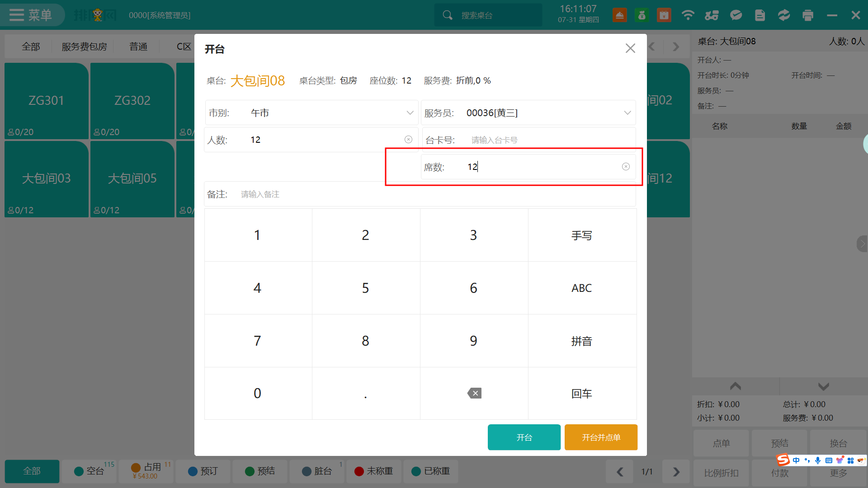
Task: Click the document icon in top bar
Action: click(x=760, y=15)
